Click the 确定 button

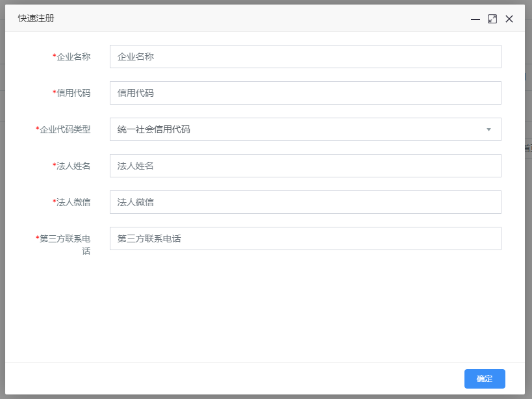click(485, 379)
